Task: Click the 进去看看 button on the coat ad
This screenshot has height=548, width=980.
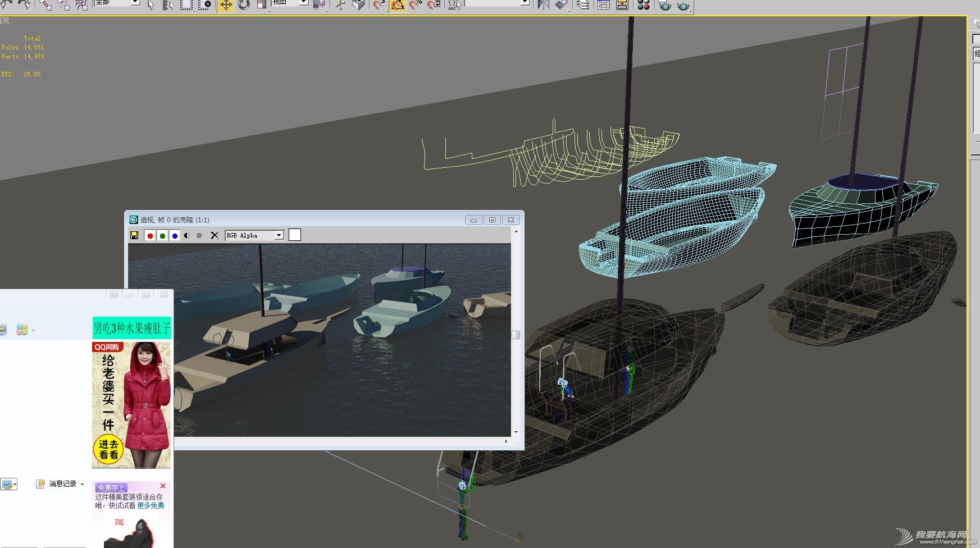Action: point(108,449)
